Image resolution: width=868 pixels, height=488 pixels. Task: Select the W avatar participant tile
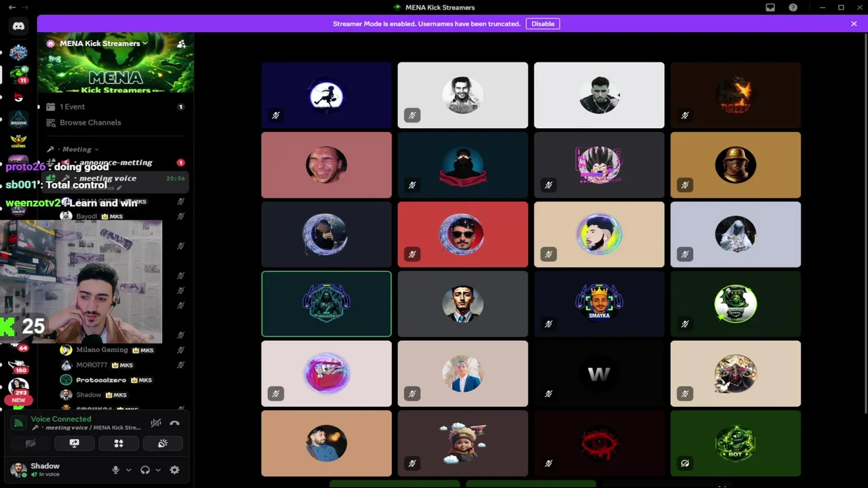pos(599,374)
